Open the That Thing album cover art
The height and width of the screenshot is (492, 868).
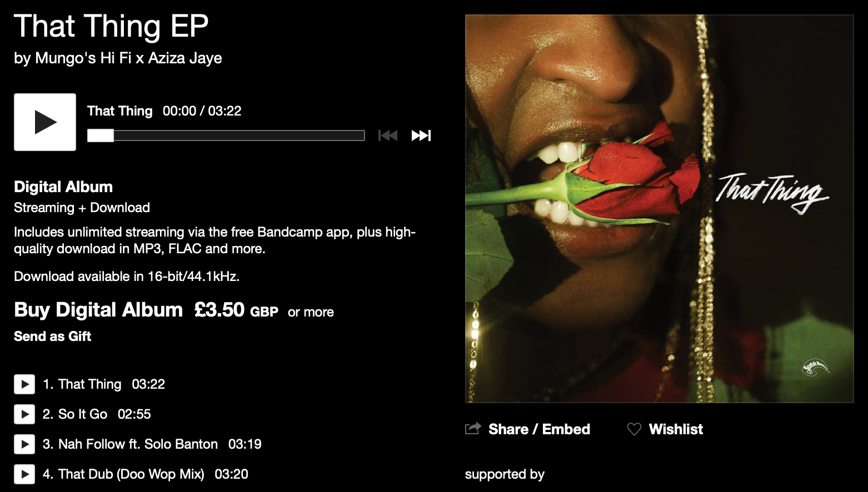[x=659, y=209]
